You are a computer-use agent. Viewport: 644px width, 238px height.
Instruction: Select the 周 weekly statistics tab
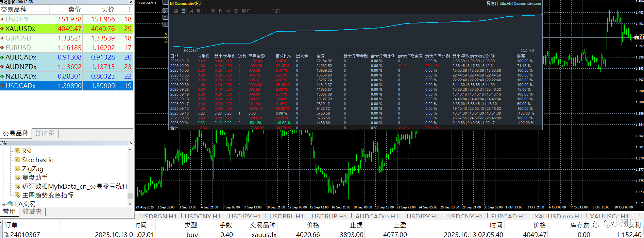(x=191, y=11)
